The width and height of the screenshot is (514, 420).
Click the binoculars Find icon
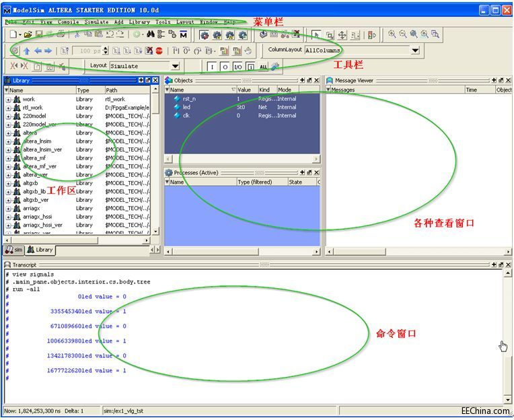151,34
